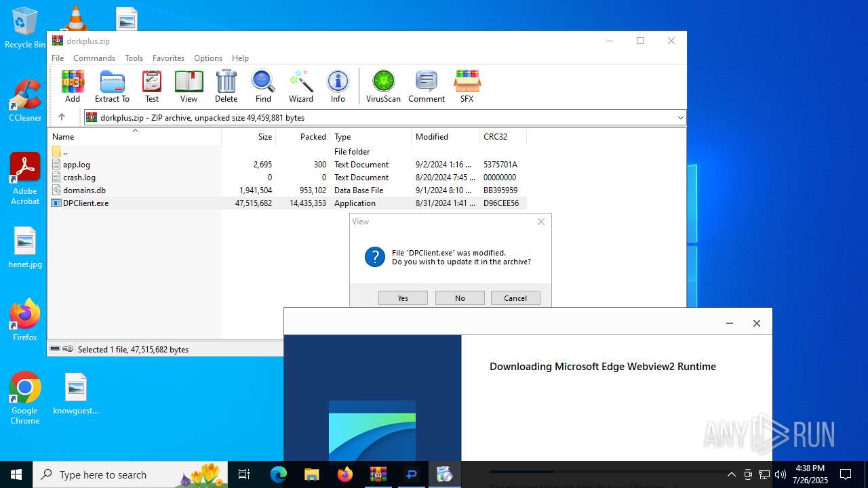The image size is (868, 488).
Task: Start VirusScan on the archive
Action: tap(383, 86)
